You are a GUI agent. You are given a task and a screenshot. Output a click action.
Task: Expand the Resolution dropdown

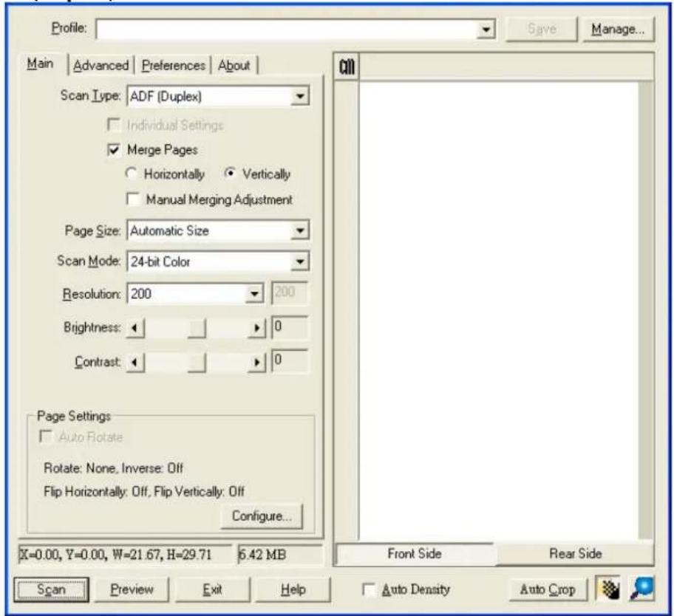pos(254,294)
